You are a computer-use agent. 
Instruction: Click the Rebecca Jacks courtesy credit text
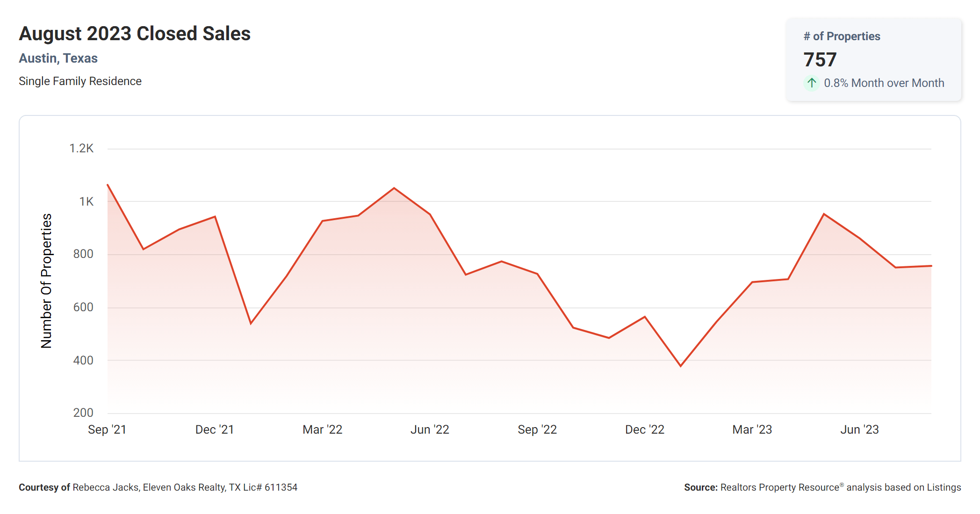pyautogui.click(x=158, y=487)
